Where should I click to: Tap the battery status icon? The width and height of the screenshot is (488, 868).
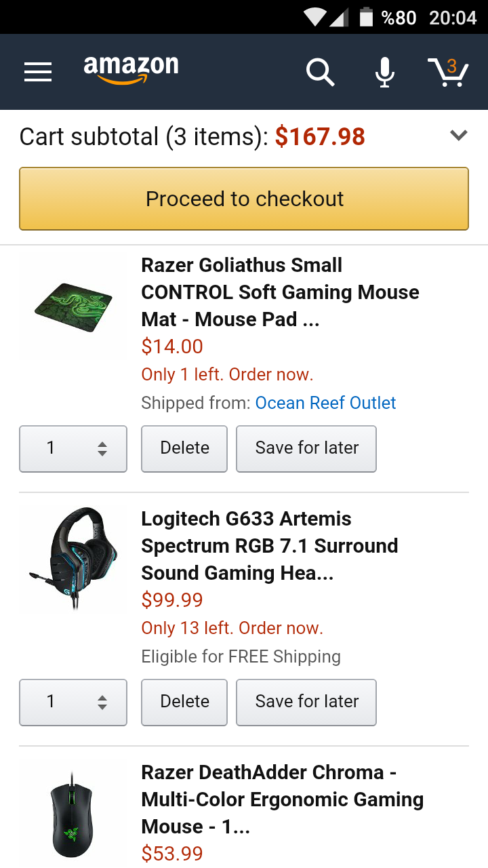pos(366,17)
